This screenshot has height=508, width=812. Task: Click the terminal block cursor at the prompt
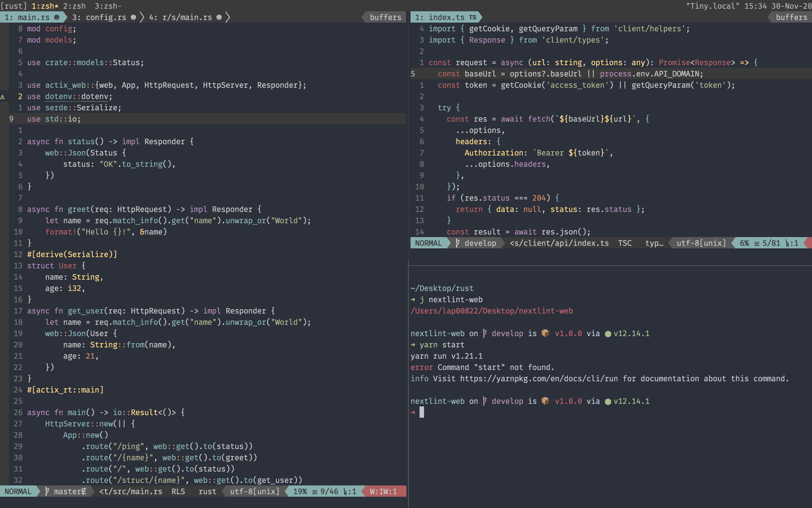pyautogui.click(x=422, y=412)
